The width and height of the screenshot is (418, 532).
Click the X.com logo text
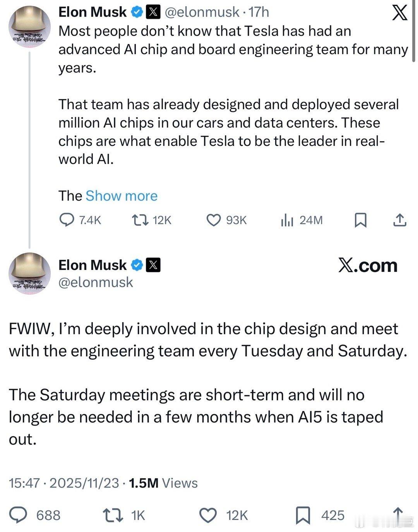click(368, 265)
